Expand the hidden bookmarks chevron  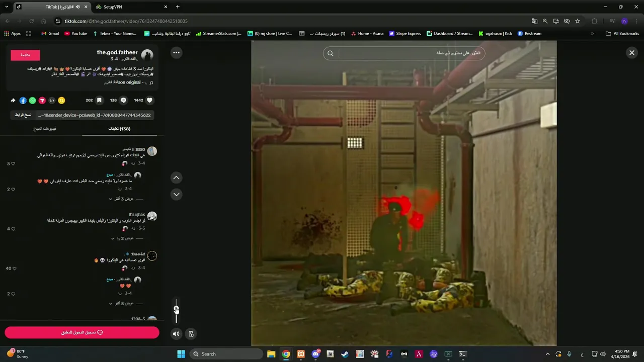[592, 34]
